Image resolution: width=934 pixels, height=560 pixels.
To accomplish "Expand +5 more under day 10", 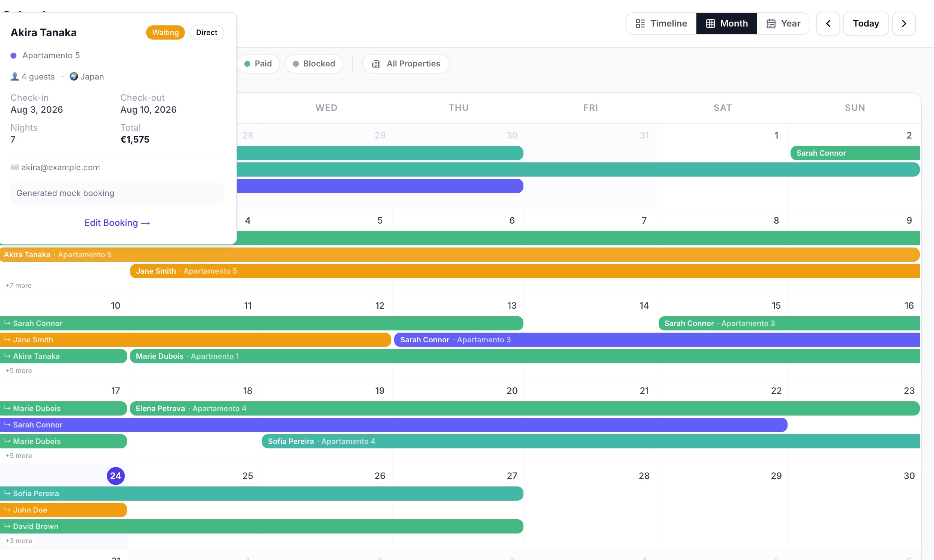I will pyautogui.click(x=19, y=371).
